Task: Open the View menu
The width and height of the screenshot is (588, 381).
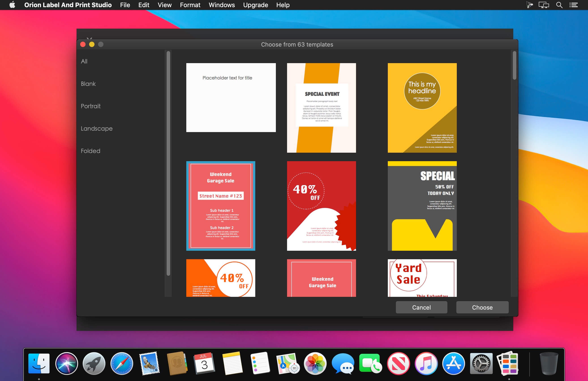Action: pos(165,5)
